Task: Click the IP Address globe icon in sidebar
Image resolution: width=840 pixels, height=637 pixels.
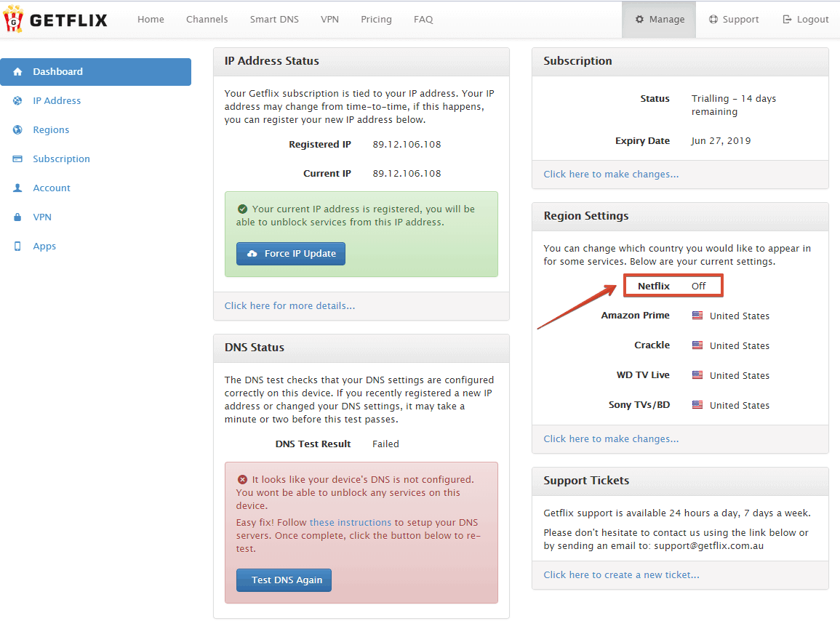Action: click(17, 101)
